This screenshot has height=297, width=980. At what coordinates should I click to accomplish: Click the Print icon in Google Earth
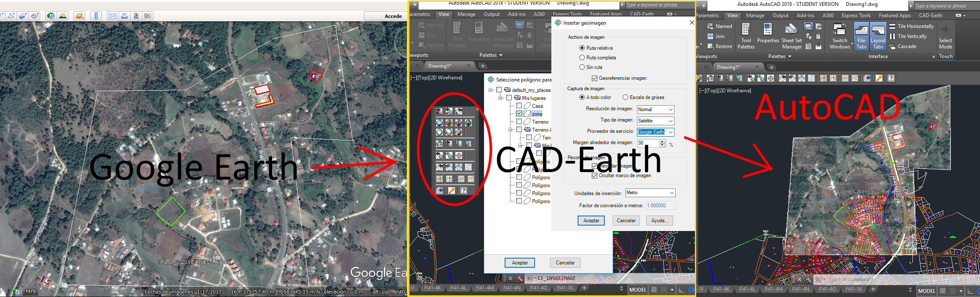[124, 16]
